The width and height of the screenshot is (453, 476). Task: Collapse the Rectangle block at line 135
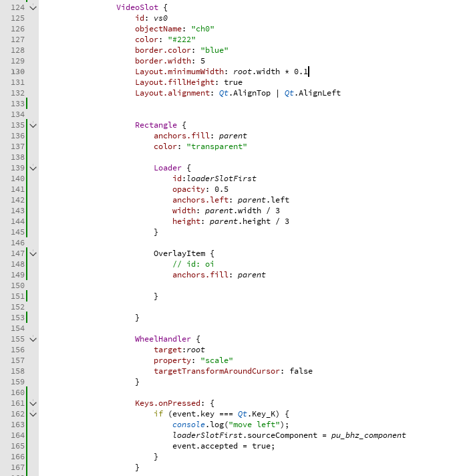[33, 125]
